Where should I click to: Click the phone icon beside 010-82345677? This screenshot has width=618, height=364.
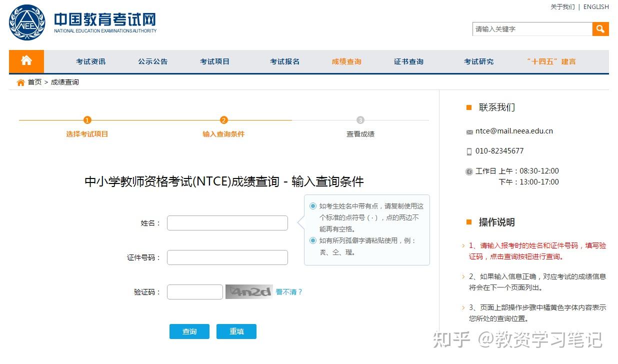(469, 151)
